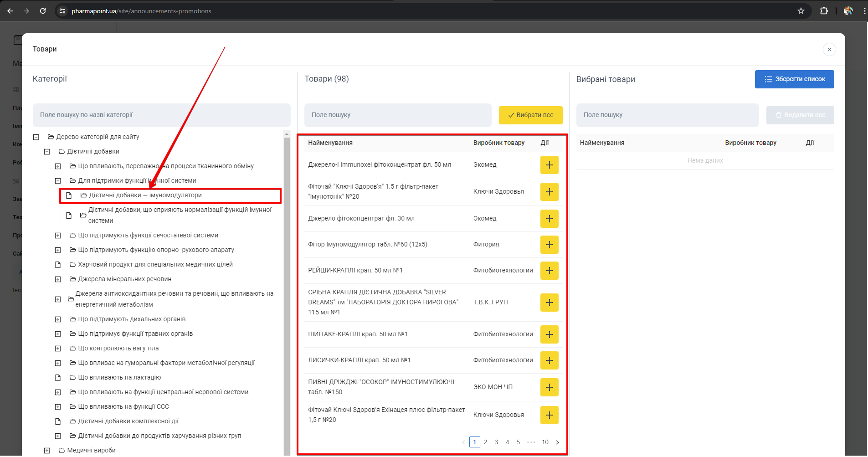Add ЛИСИЧКИ-КРАПЛІ to selected products

pyautogui.click(x=549, y=360)
